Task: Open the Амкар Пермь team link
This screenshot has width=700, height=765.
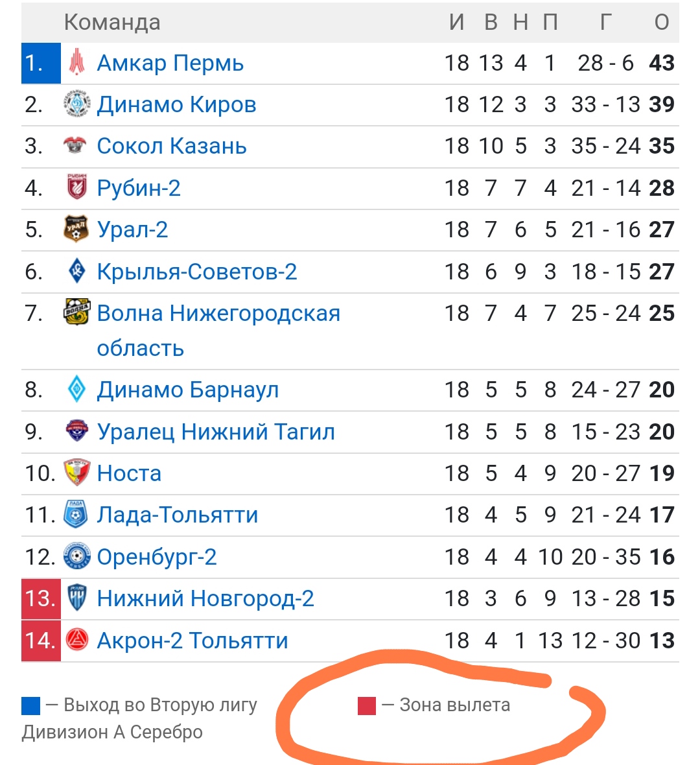Action: pyautogui.click(x=170, y=63)
